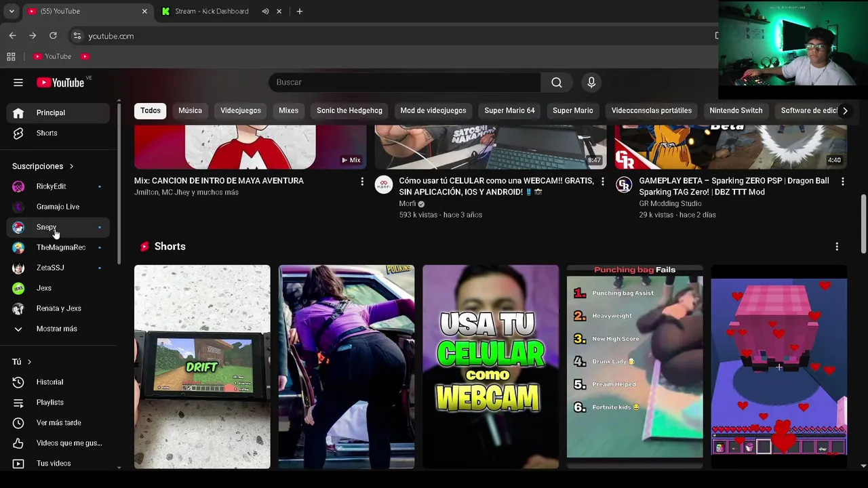The width and height of the screenshot is (868, 488).
Task: Click the page vertical scrollbar thumb
Action: pyautogui.click(x=863, y=223)
